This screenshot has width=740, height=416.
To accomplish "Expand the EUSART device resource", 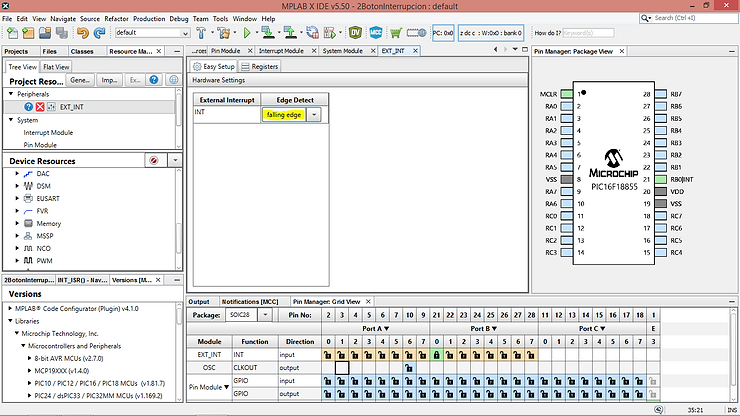I will (17, 198).
